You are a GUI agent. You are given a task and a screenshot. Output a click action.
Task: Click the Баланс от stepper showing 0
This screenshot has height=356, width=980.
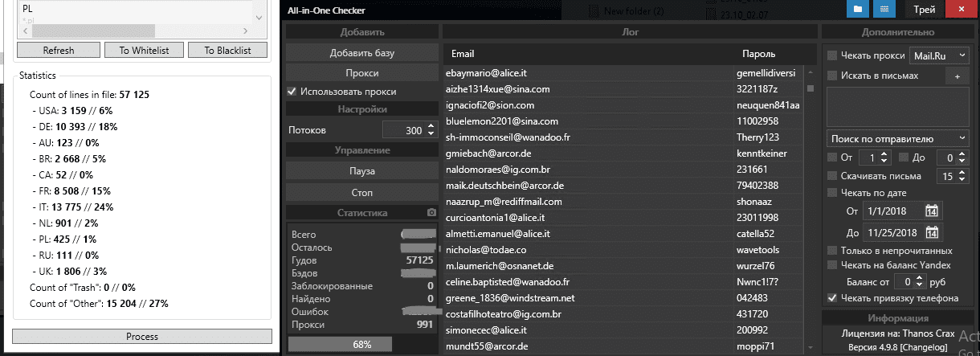click(912, 282)
